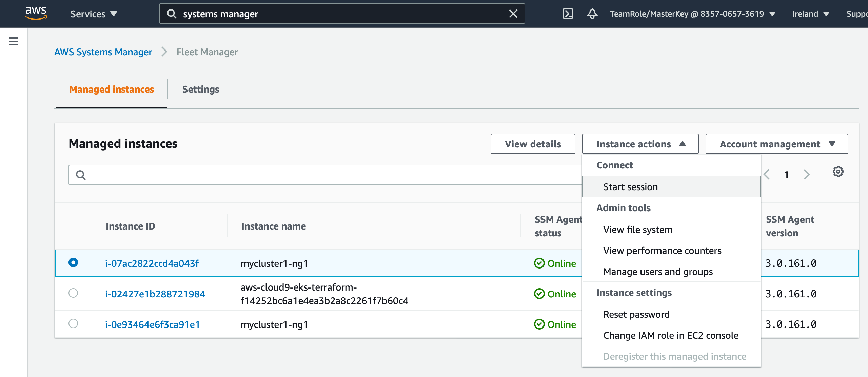This screenshot has height=377, width=868.
Task: Click the View details button
Action: pos(533,144)
